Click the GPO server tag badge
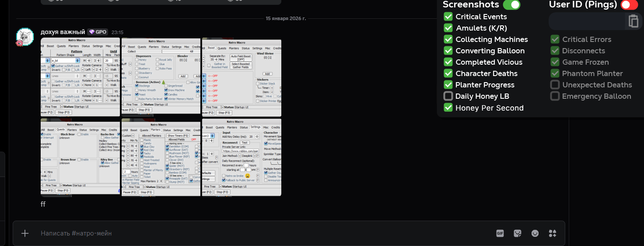This screenshot has width=644, height=246. coord(98,32)
